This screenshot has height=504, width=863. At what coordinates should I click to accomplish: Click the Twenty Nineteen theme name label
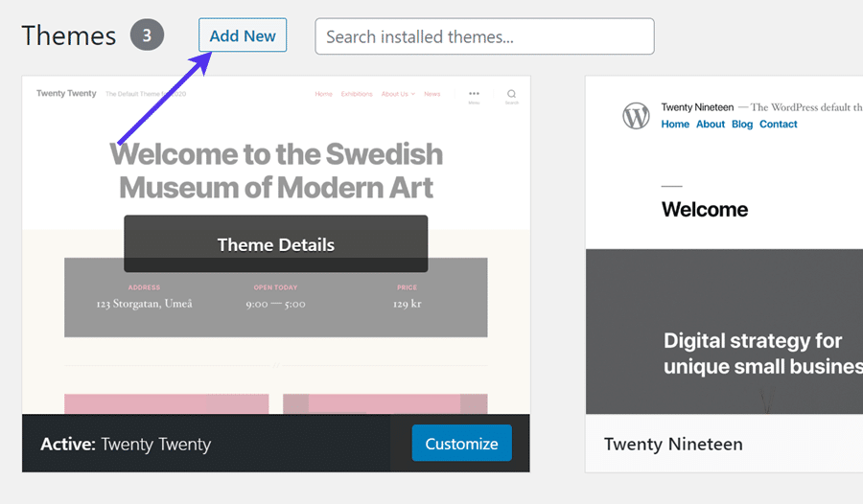pos(673,445)
